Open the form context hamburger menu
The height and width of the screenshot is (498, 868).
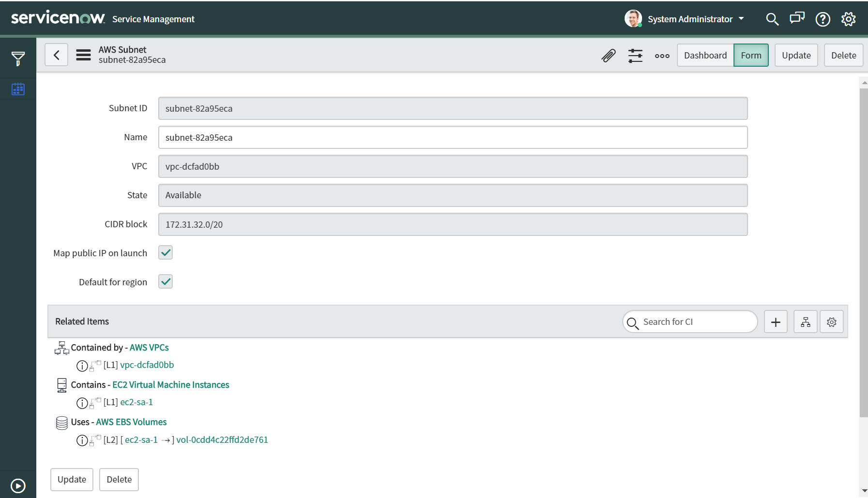click(83, 55)
